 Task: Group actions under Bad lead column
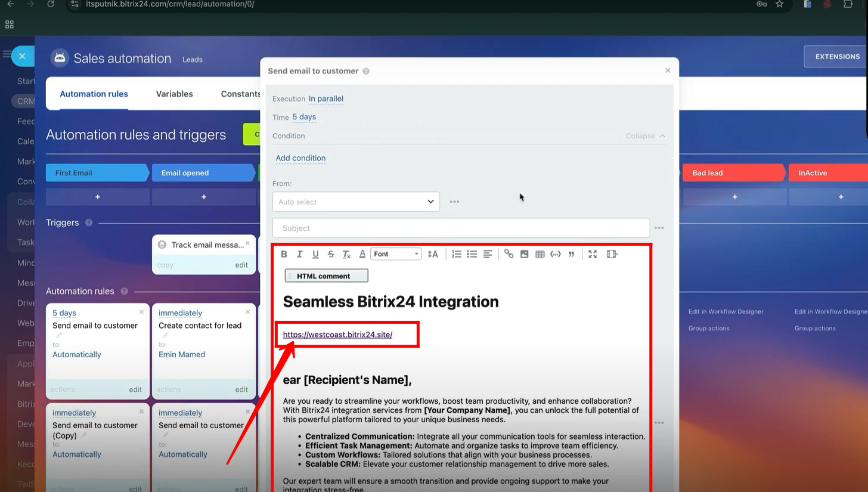[709, 328]
